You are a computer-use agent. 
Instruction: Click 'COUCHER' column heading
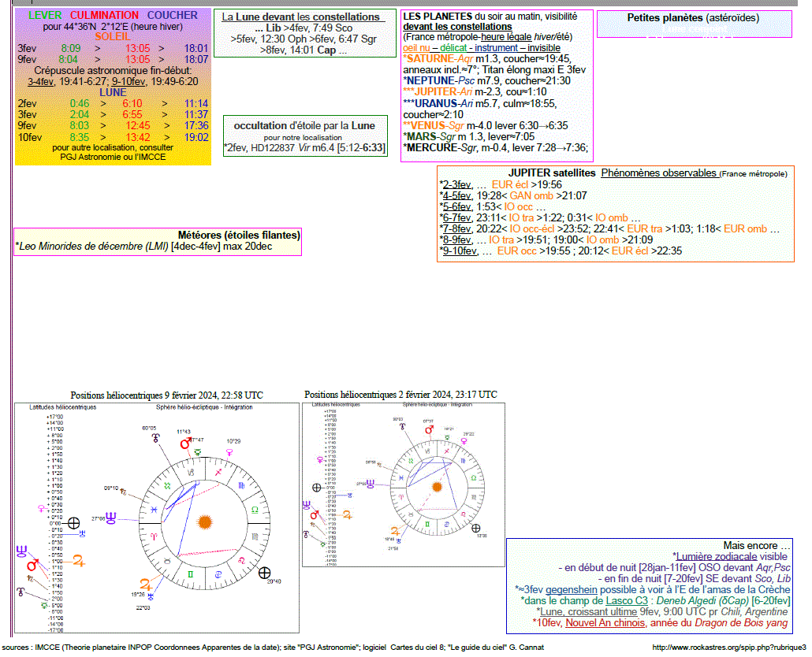point(173,15)
